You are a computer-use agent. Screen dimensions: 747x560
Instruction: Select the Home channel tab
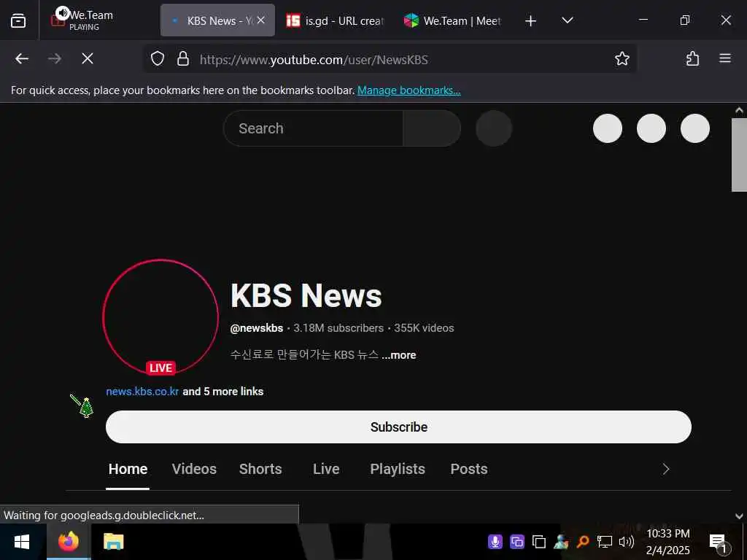coord(128,469)
